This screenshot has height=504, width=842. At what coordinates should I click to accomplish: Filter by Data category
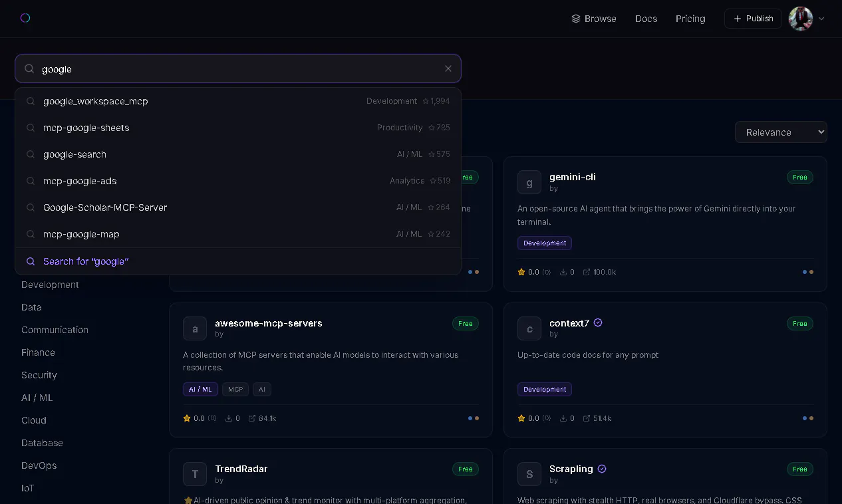[31, 307]
